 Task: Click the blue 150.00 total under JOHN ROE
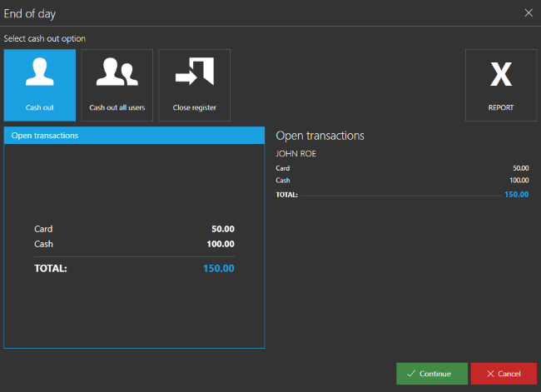517,194
